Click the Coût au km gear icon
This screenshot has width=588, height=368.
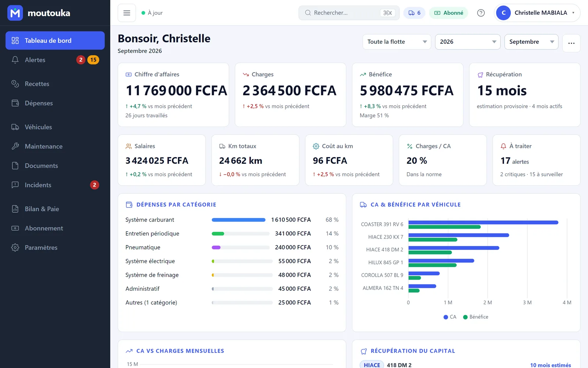click(316, 146)
